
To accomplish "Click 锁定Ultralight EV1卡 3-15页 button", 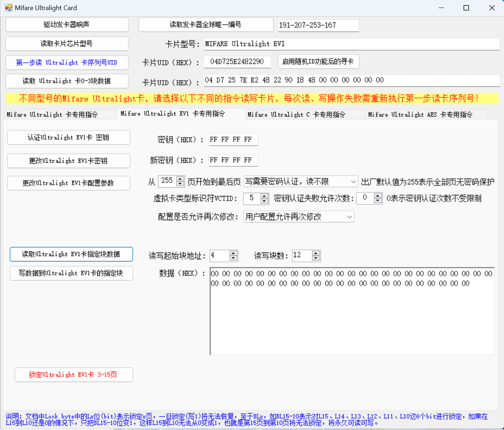I will (x=73, y=375).
